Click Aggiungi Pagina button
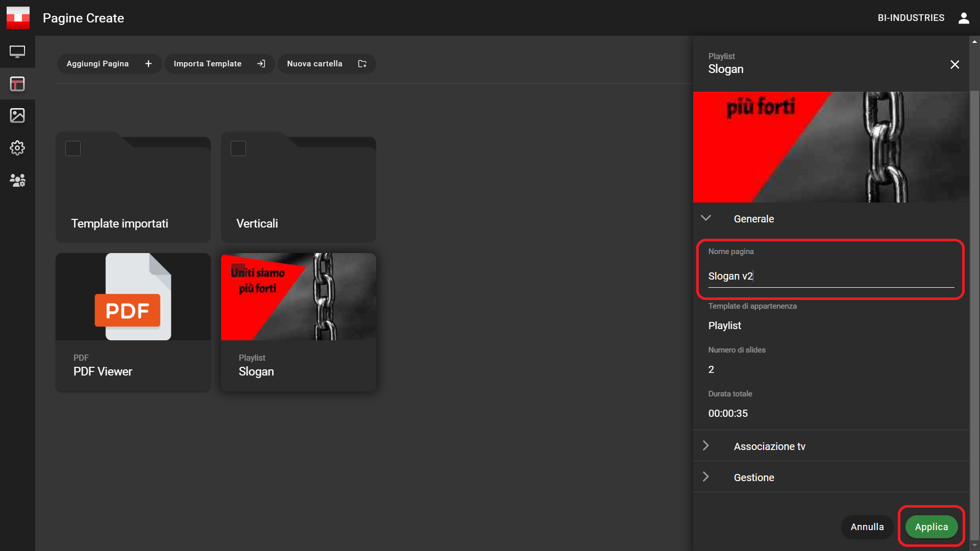This screenshot has height=551, width=980. point(109,64)
